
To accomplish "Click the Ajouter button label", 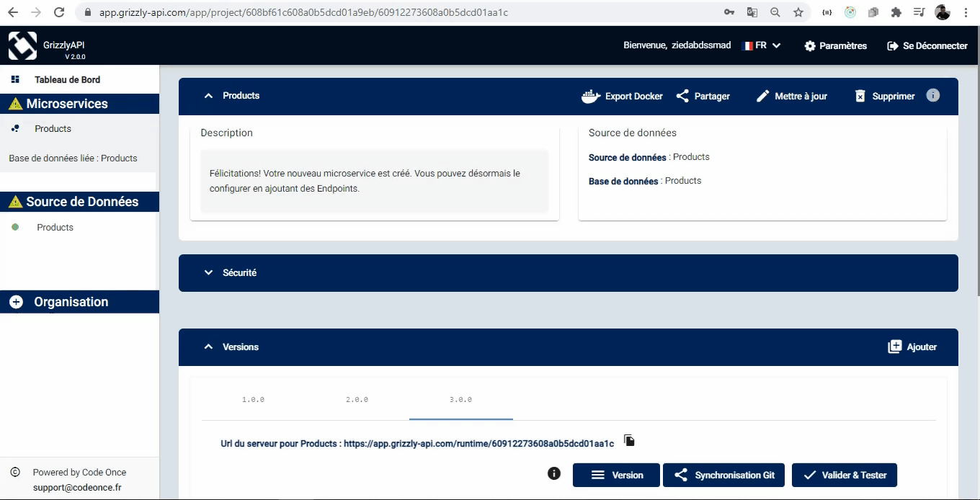I will coord(922,347).
